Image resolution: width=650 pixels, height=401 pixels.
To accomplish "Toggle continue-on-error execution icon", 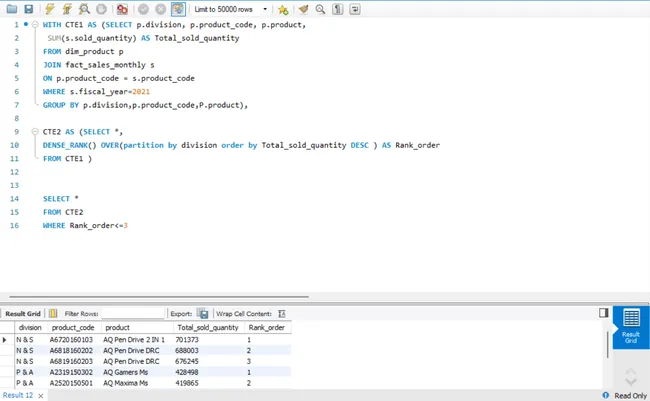I will point(122,9).
